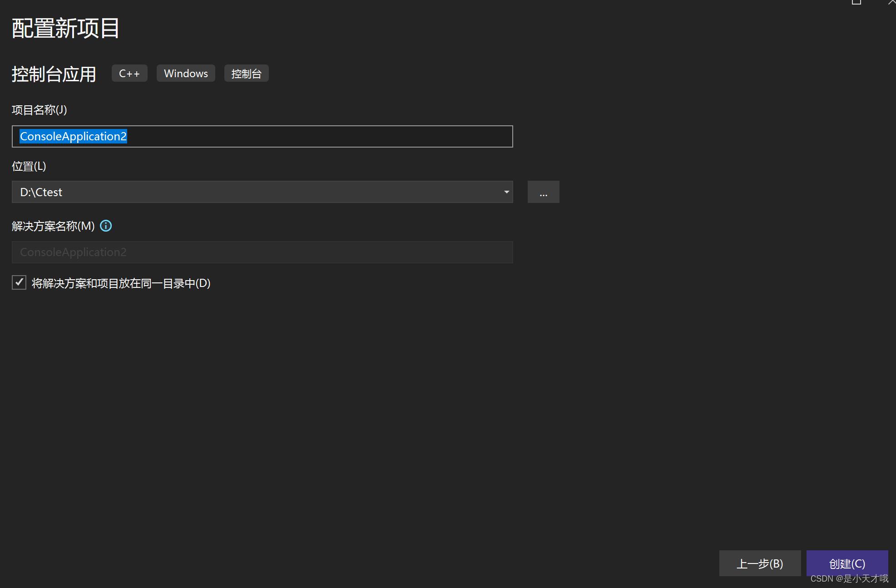Click the restore window icon
This screenshot has height=588, width=896.
[856, 2]
